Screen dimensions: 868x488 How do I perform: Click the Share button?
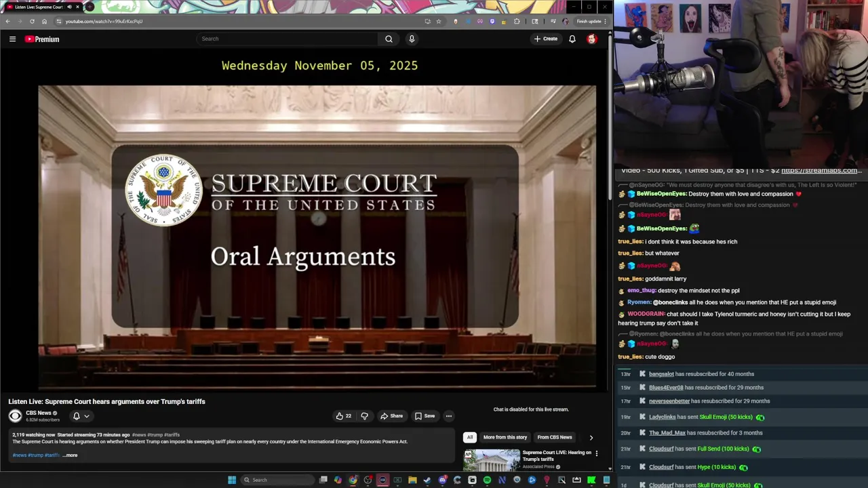coord(391,416)
